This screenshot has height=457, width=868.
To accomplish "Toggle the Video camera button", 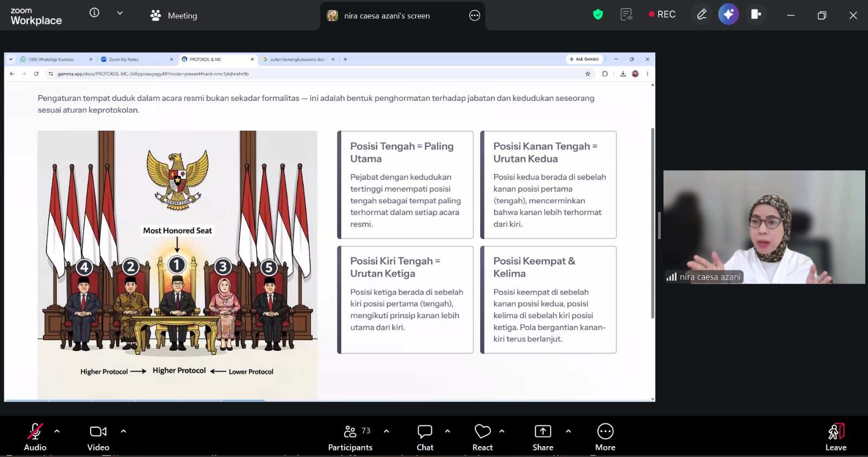I will [98, 437].
